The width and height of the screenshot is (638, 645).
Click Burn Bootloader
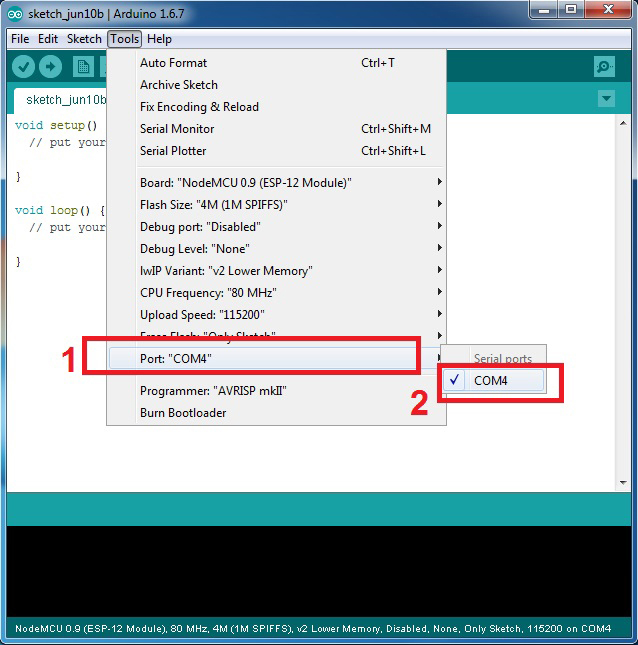[x=183, y=413]
